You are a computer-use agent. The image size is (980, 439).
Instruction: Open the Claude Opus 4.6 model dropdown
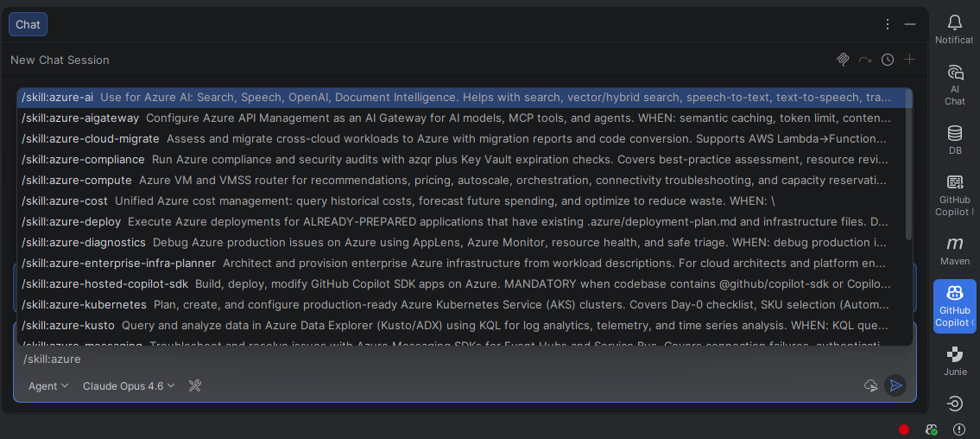click(129, 385)
